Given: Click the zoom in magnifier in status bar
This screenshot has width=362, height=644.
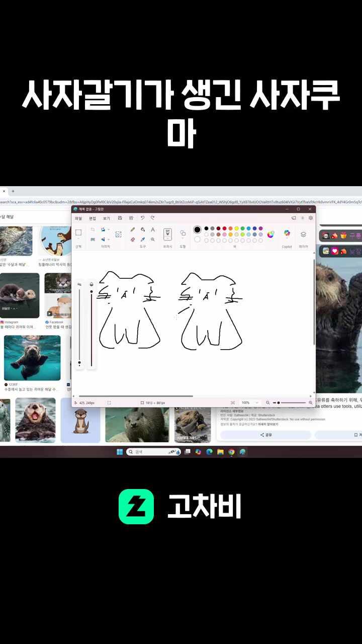Looking at the screenshot, I should [311, 403].
